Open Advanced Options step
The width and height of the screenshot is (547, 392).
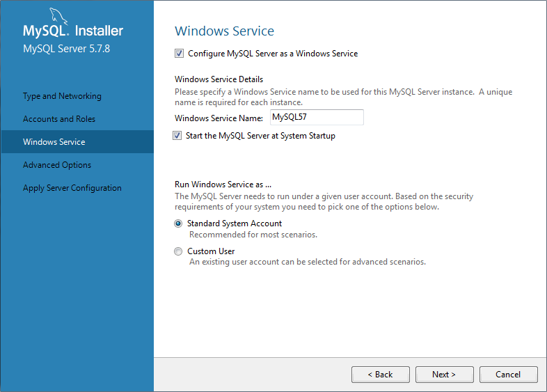[57, 165]
